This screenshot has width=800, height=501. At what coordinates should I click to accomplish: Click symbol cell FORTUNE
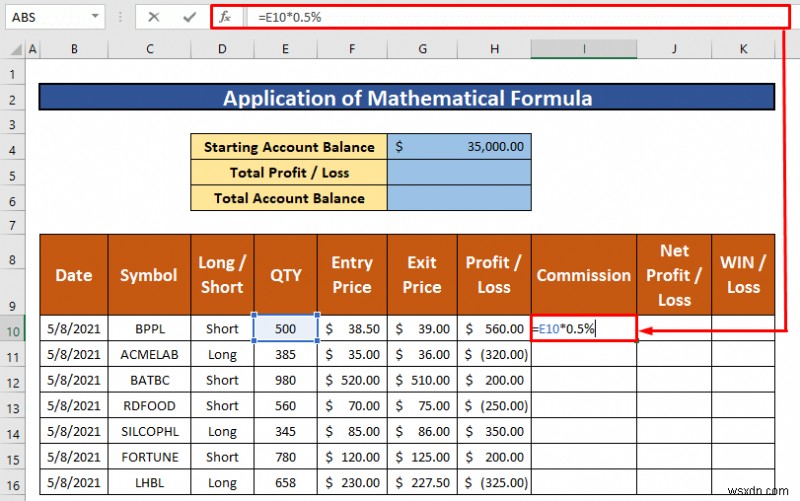tap(149, 457)
